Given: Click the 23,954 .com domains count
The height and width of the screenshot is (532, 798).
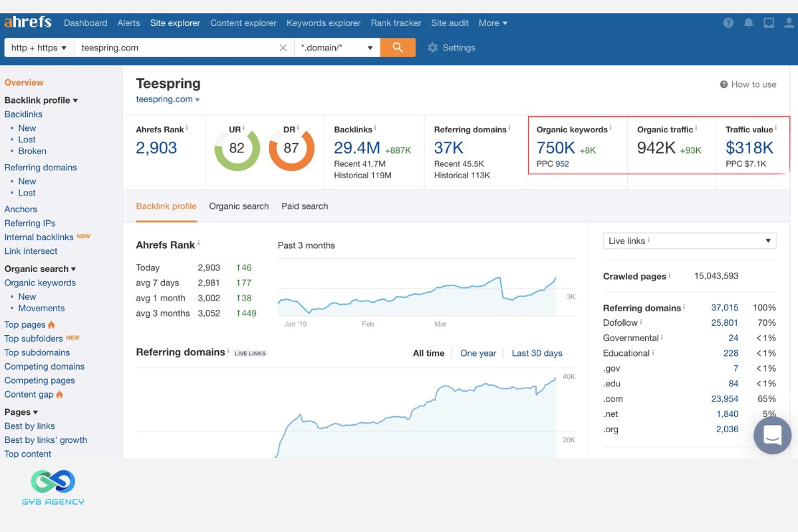Looking at the screenshot, I should (725, 399).
